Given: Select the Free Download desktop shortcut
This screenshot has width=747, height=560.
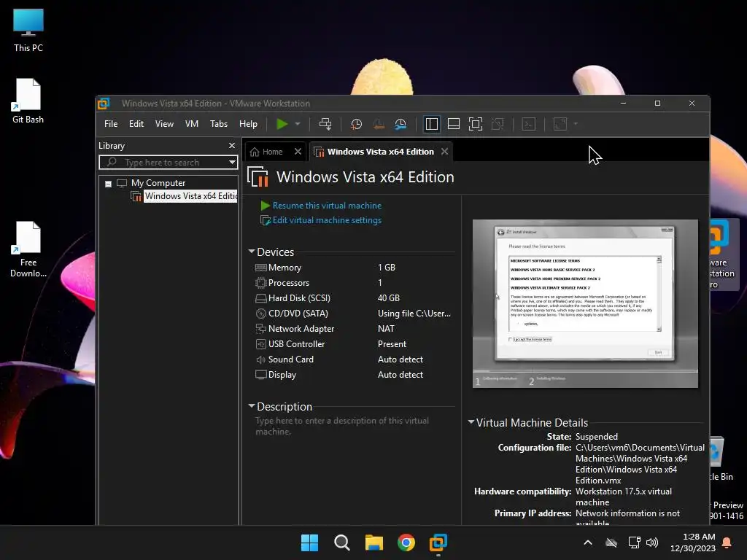Looking at the screenshot, I should pyautogui.click(x=28, y=249).
